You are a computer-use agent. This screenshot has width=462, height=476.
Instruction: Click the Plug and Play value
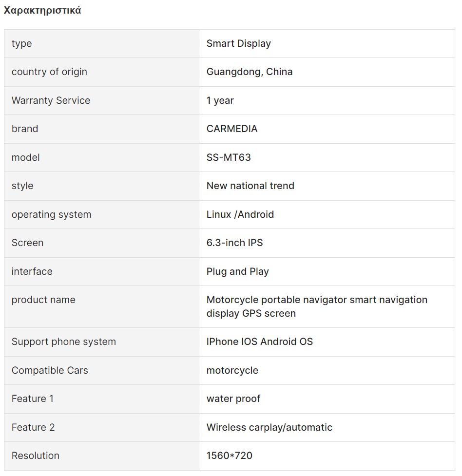pyautogui.click(x=237, y=271)
